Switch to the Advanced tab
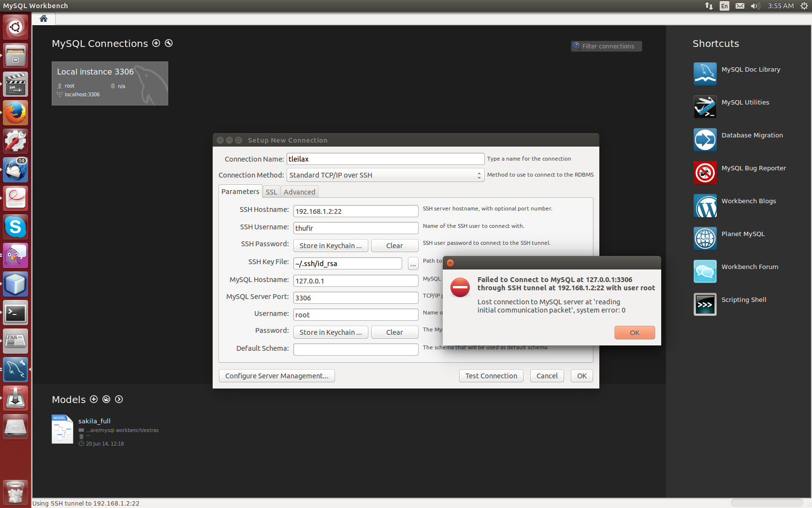This screenshot has width=812, height=508. coord(299,192)
